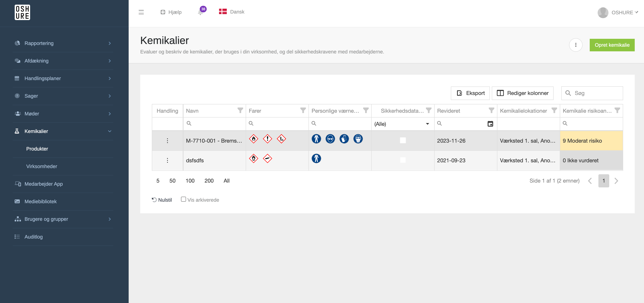644x303 pixels.
Task: Click the notification bell icon
Action: 200,12
